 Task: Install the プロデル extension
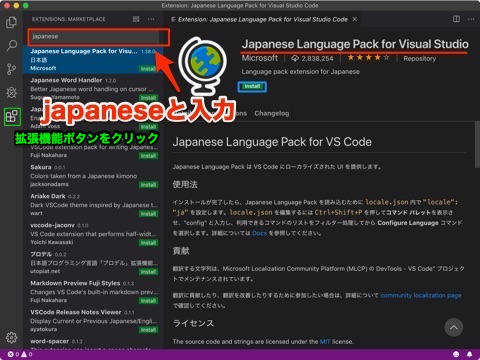148,272
